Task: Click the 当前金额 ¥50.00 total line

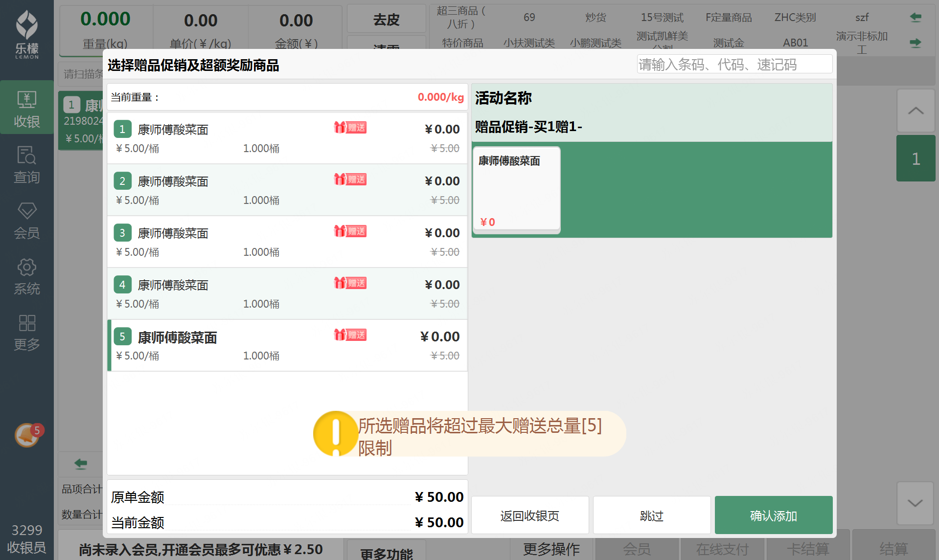Action: click(287, 522)
